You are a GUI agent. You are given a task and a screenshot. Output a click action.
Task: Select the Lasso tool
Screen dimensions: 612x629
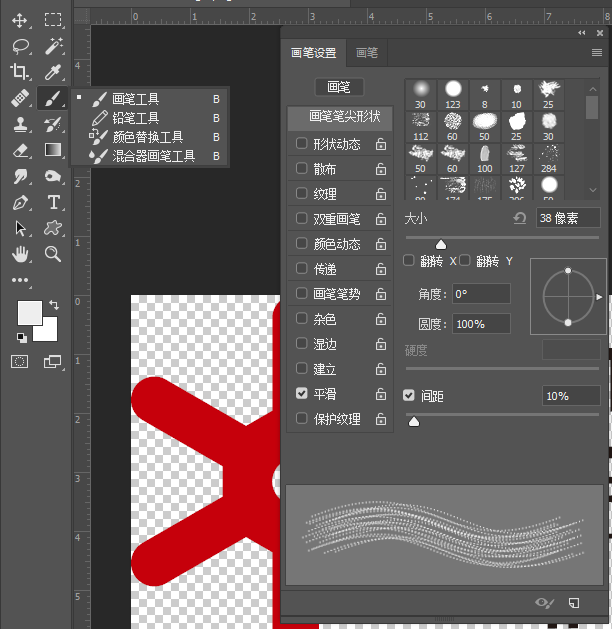point(19,46)
